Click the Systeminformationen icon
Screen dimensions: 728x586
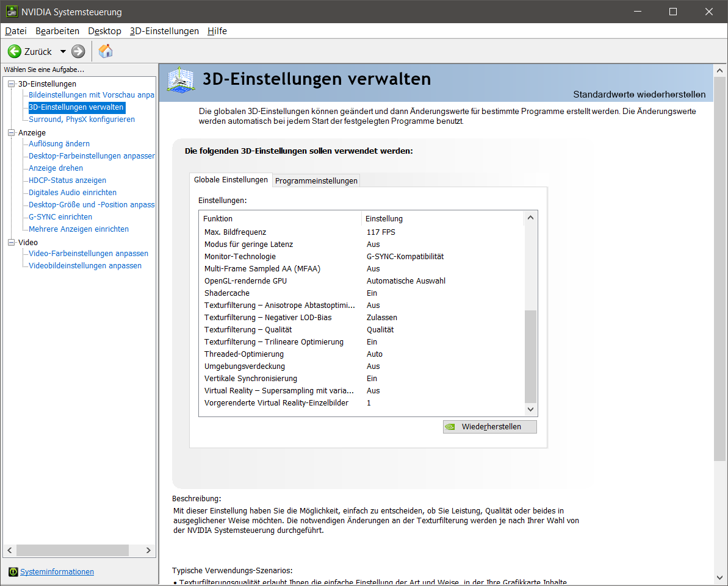tap(13, 571)
